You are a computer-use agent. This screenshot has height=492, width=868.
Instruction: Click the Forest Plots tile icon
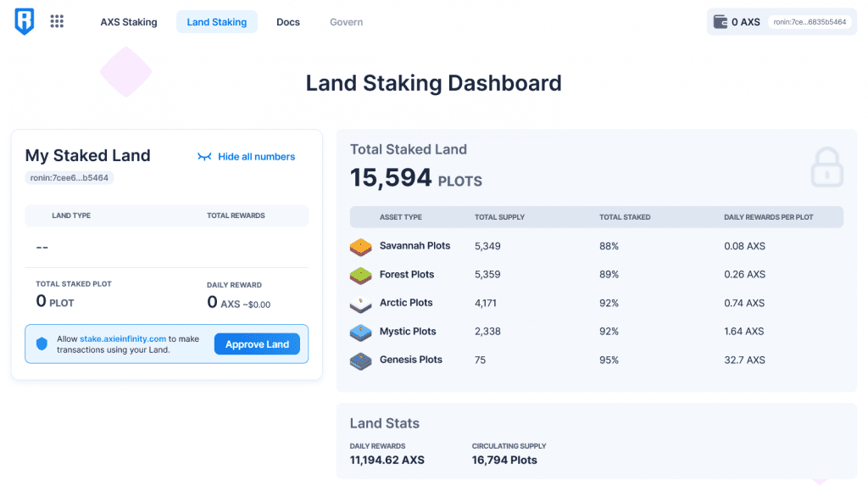[x=361, y=276]
